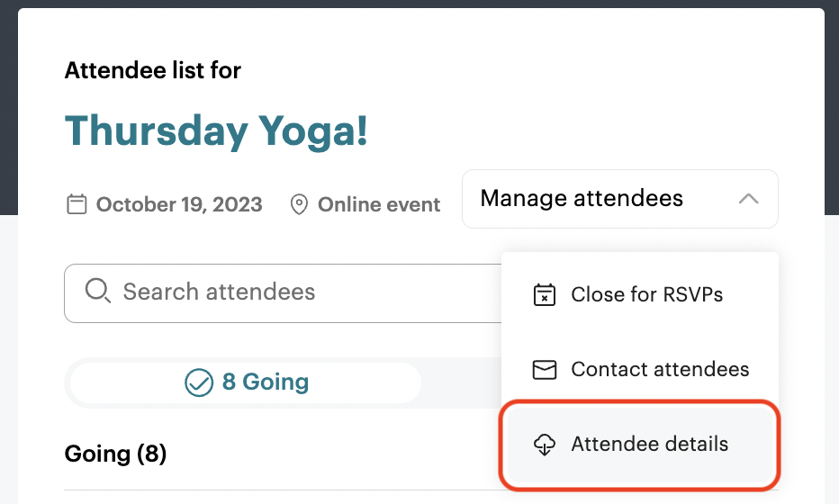Click the envelope icon for contacting attendees
839x504 pixels.
[x=545, y=370]
